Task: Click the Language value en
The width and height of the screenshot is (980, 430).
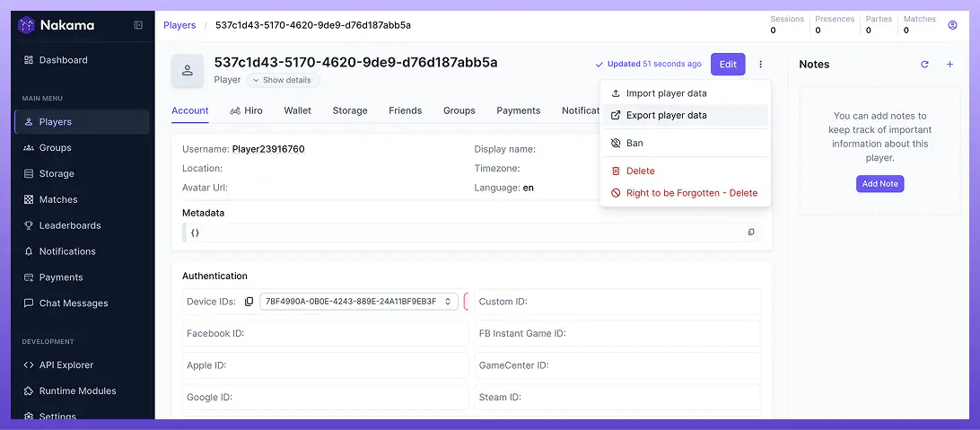Action: 528,188
